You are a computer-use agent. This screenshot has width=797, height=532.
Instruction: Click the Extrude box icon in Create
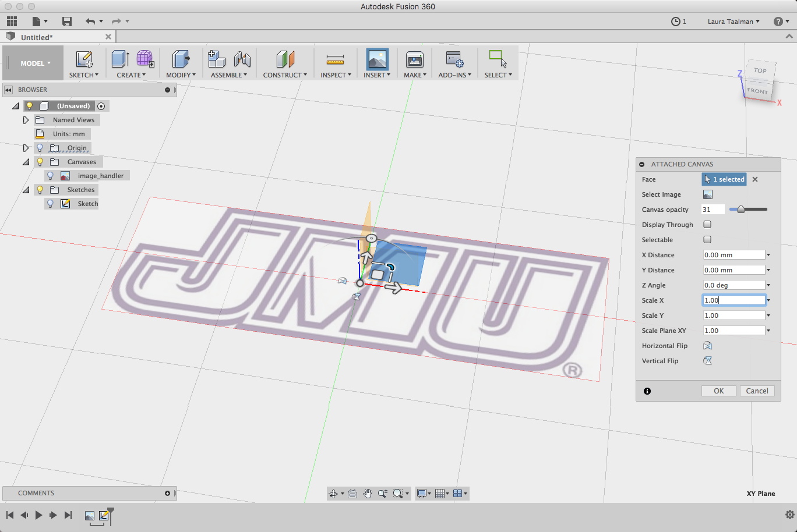pos(120,59)
